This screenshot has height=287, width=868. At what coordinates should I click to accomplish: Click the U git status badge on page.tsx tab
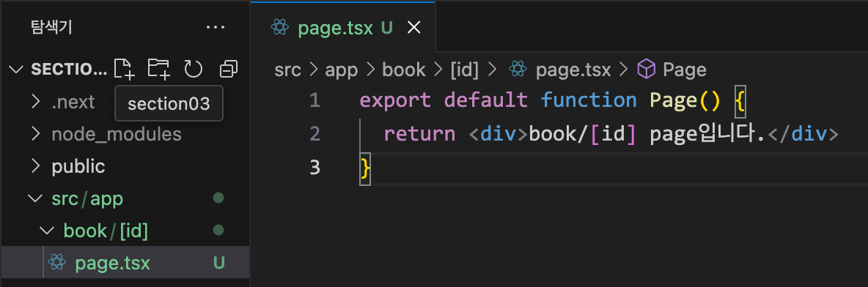386,29
